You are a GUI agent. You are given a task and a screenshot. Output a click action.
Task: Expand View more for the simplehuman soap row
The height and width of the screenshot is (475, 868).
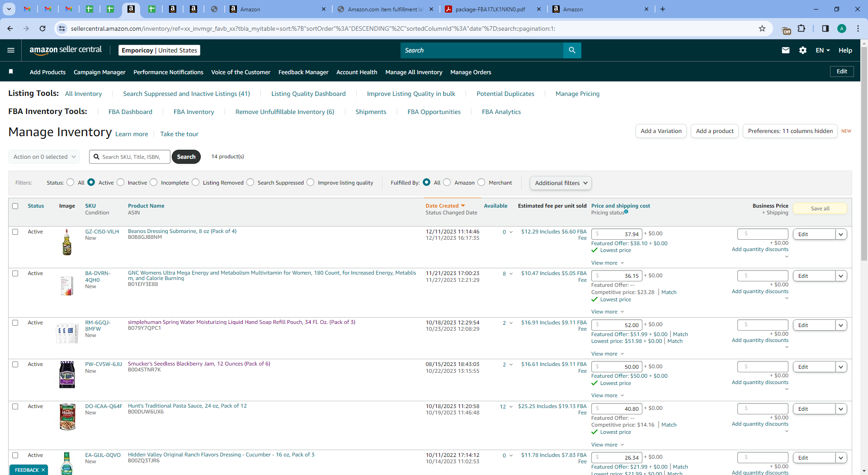coord(608,354)
